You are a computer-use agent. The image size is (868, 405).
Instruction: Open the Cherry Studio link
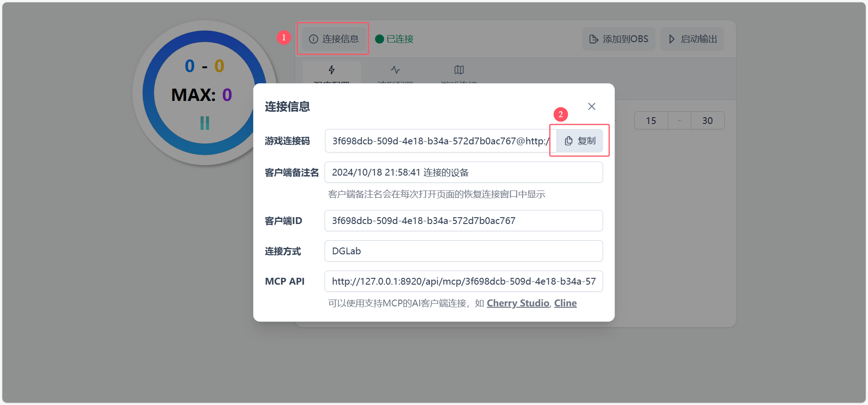(518, 303)
